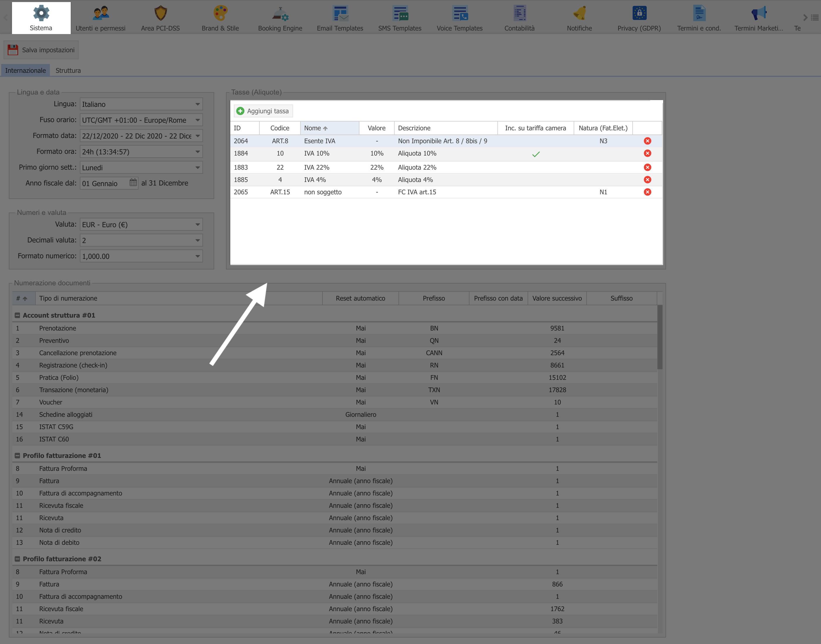Click value 1762 for Ricevuta fiscale
821x644 pixels.
(x=557, y=608)
